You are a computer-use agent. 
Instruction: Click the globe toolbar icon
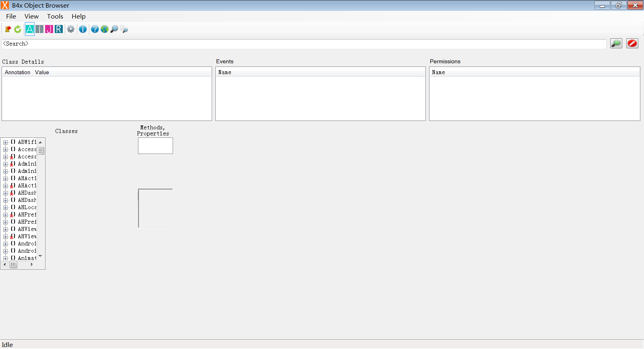105,29
